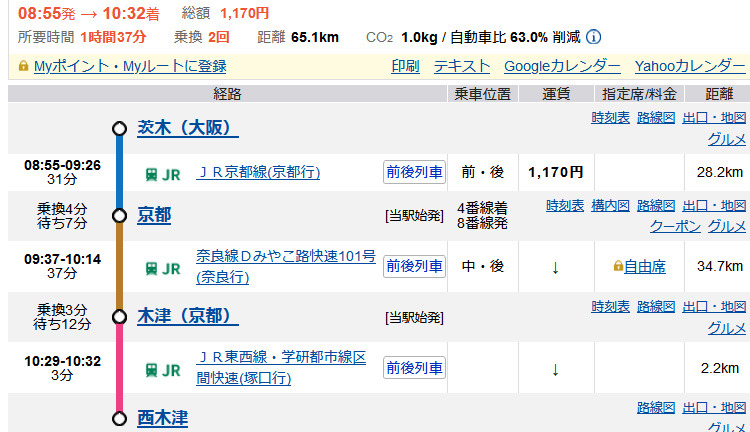Viewport: 750px width, 432px height.
Task: Open the 木津（京都） station link
Action: (188, 316)
